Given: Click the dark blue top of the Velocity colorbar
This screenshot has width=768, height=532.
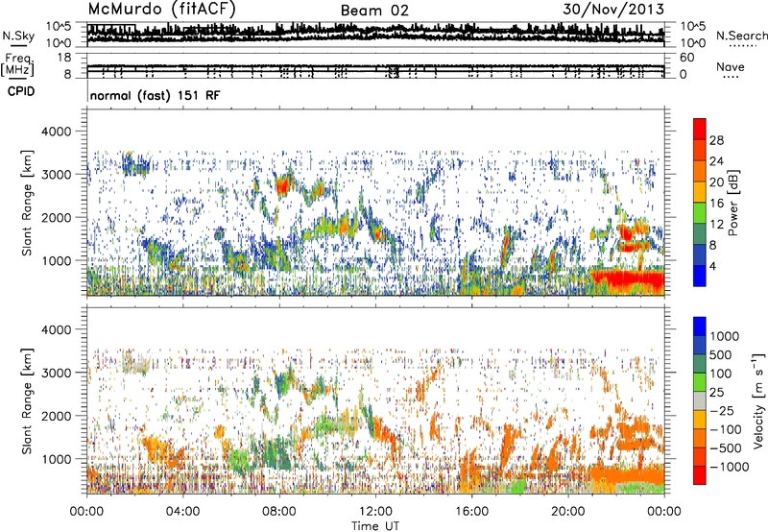Looking at the screenshot, I should pyautogui.click(x=700, y=326).
